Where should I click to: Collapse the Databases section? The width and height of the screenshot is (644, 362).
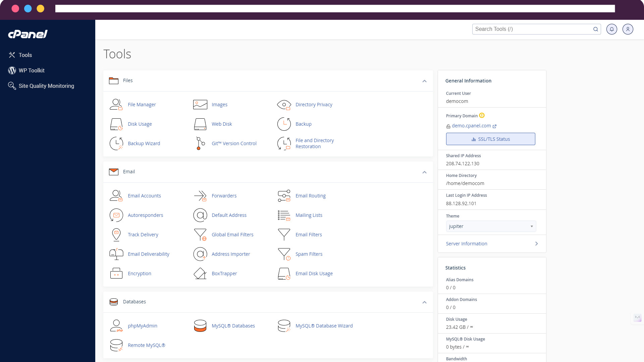(x=424, y=302)
